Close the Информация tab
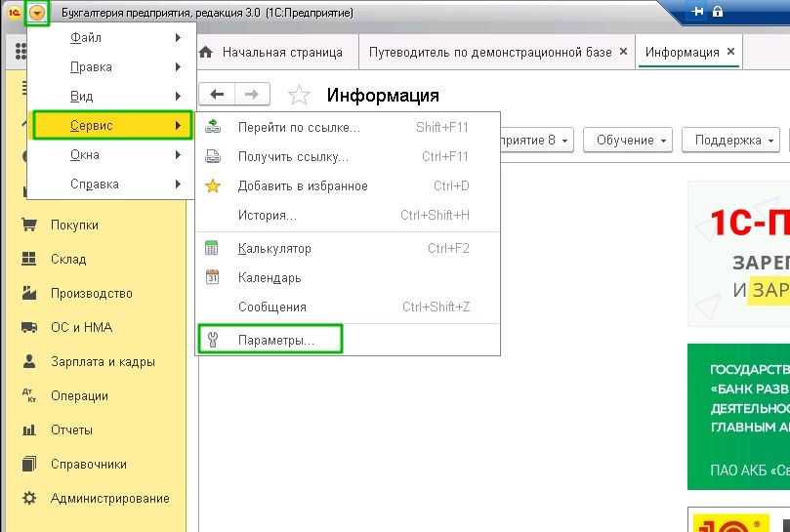This screenshot has height=532, width=790. coord(731,52)
